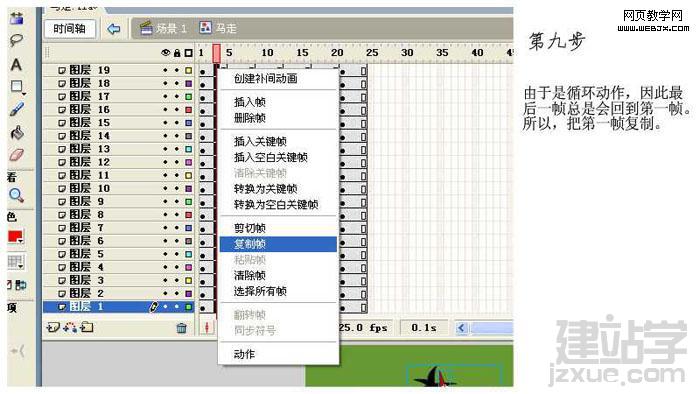Open the fill color swatch dropdown
Viewport: 700px width, 394px height.
coord(16,237)
